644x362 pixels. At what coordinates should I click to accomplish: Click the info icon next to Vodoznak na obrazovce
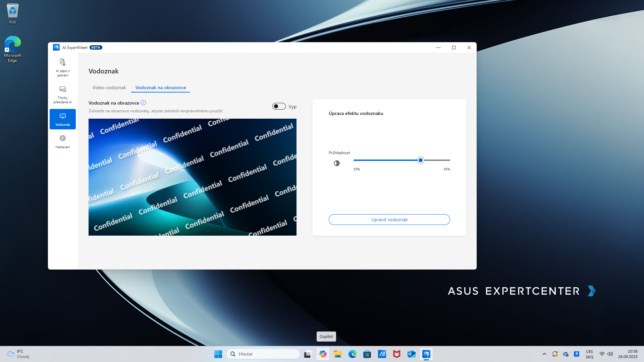(143, 103)
